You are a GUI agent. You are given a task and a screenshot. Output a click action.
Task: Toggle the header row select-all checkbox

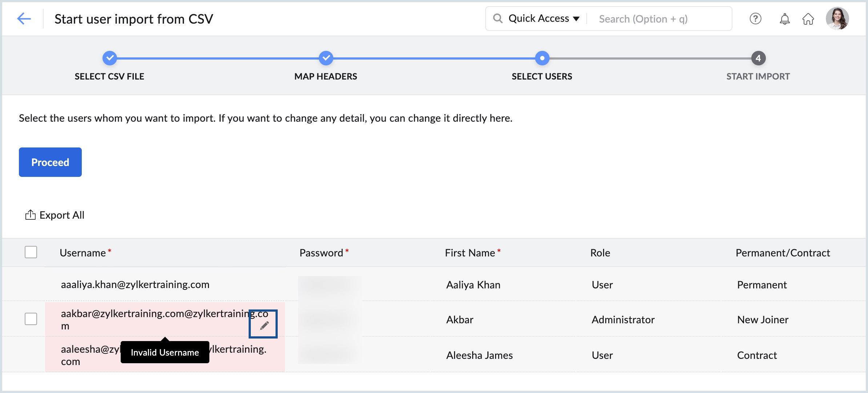point(31,252)
